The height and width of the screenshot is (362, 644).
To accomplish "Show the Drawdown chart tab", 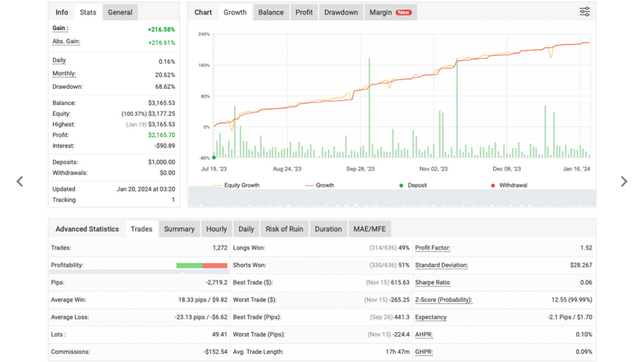I will coord(341,12).
